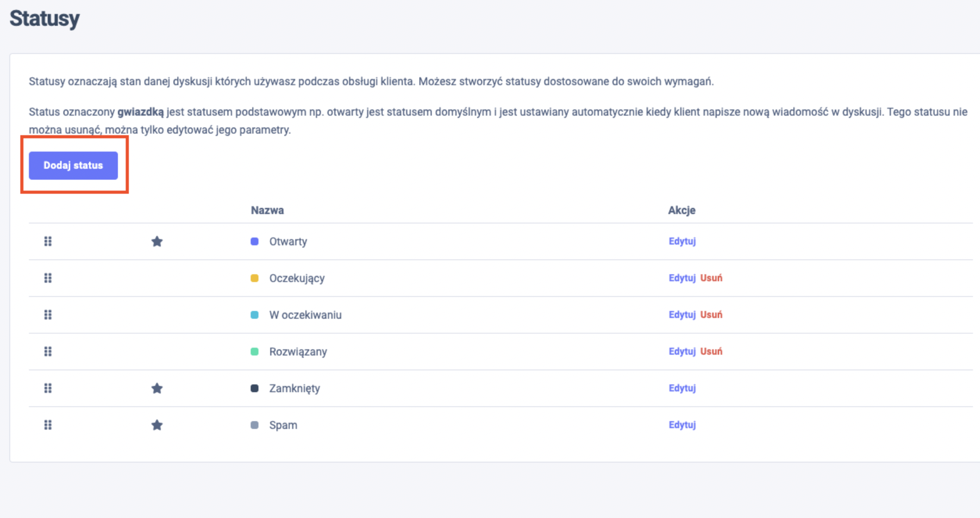Delete the W oczekiwaniu status

711,315
